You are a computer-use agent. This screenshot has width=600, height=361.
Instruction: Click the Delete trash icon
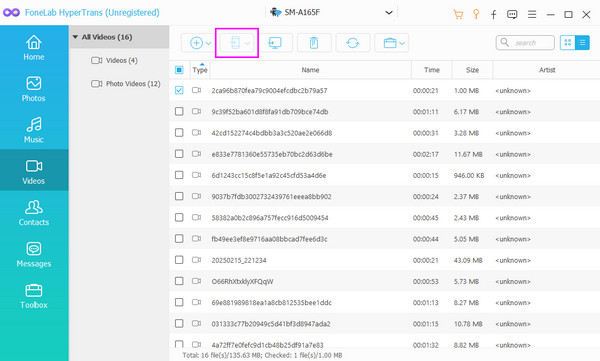(314, 42)
